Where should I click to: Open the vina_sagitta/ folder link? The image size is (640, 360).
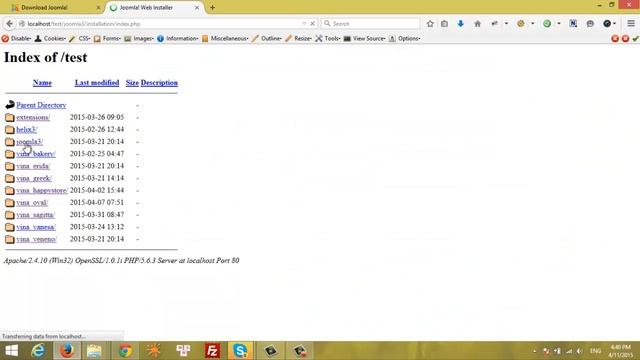pyautogui.click(x=36, y=215)
